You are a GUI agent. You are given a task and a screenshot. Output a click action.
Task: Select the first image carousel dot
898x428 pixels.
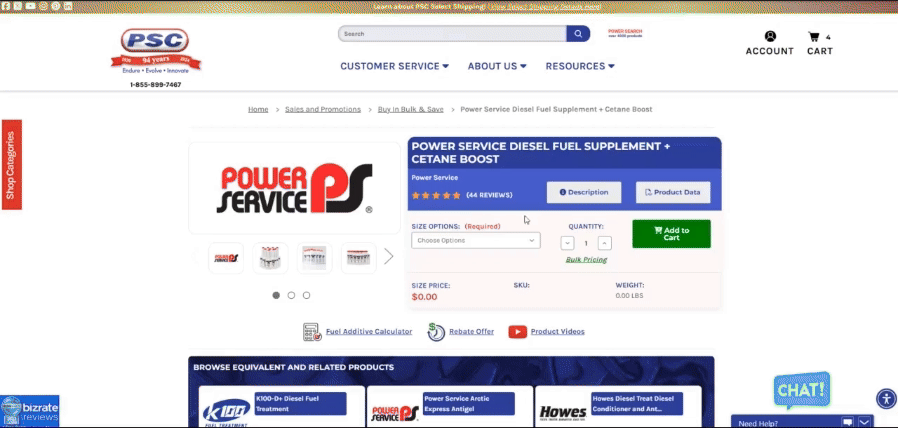(276, 295)
